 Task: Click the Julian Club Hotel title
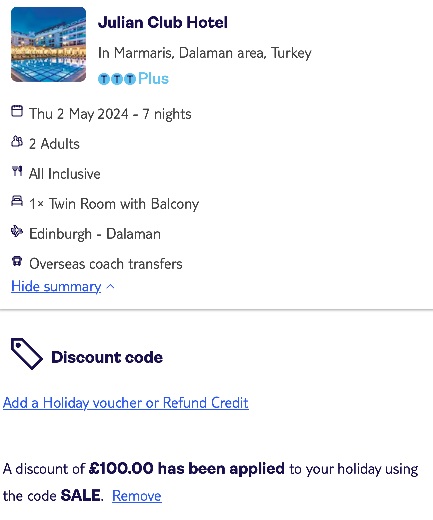point(163,23)
